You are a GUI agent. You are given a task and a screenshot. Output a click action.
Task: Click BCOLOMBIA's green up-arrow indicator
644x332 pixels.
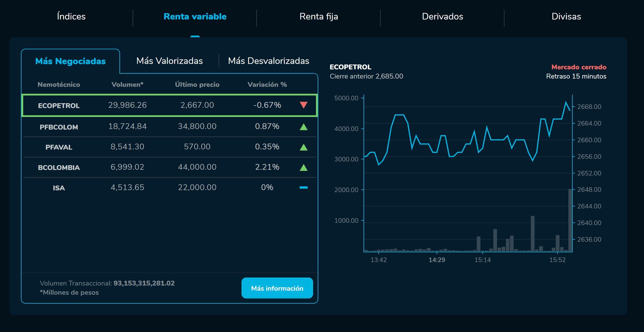tap(304, 167)
